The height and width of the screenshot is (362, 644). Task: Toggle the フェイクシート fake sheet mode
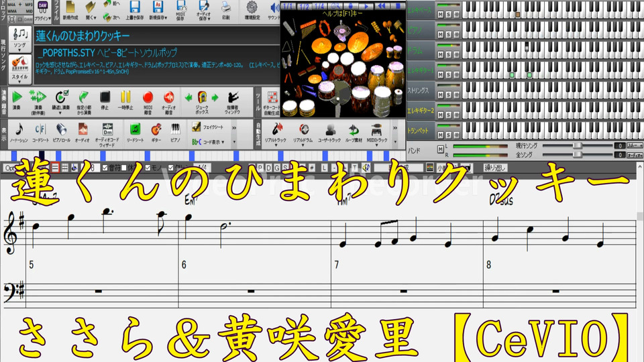click(207, 127)
